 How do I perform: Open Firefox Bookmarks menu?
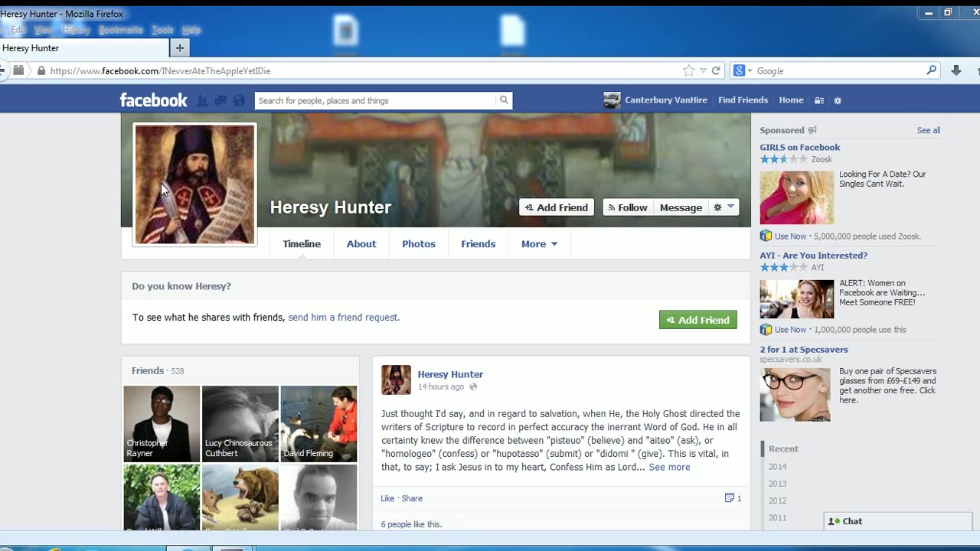point(121,30)
